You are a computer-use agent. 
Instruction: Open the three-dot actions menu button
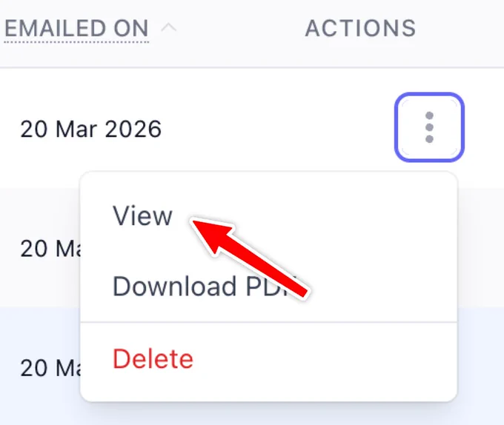tap(429, 127)
